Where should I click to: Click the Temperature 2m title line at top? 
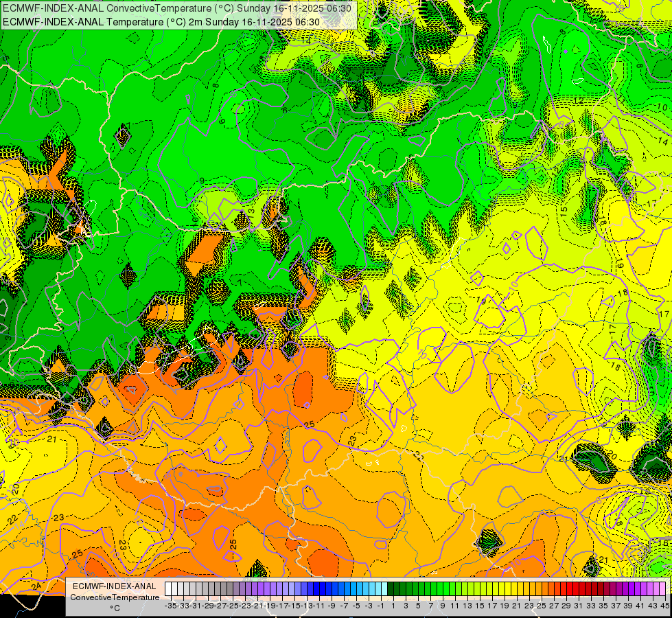(x=161, y=22)
